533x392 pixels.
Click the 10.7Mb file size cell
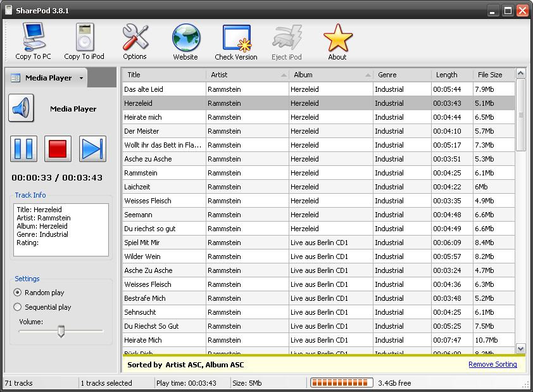tap(494, 340)
